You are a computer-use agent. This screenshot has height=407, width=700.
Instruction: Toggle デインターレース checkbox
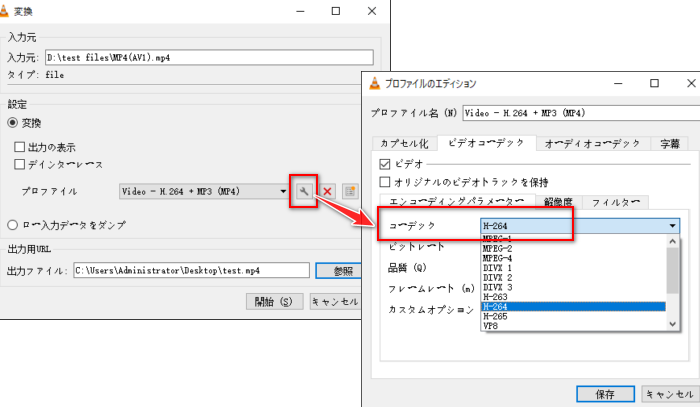tap(19, 164)
